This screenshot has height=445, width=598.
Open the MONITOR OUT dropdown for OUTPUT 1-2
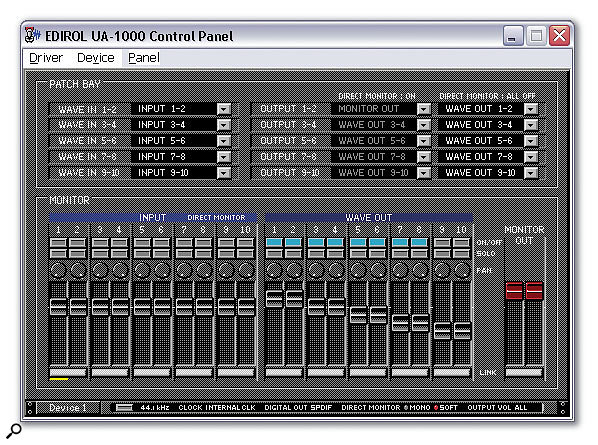pyautogui.click(x=424, y=109)
